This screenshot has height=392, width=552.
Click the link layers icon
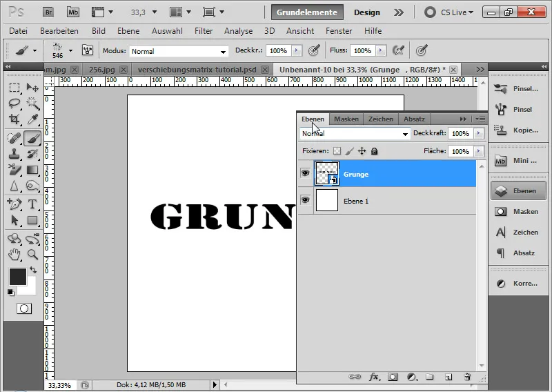(355, 378)
